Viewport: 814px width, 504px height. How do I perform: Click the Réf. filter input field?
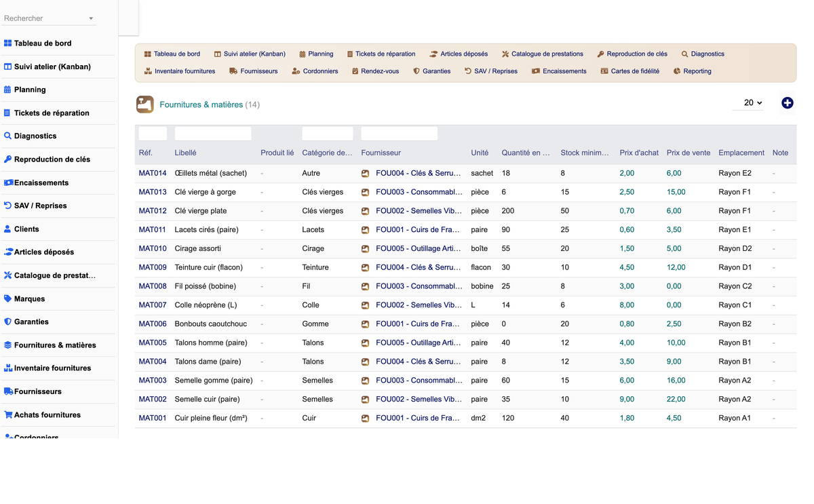153,134
